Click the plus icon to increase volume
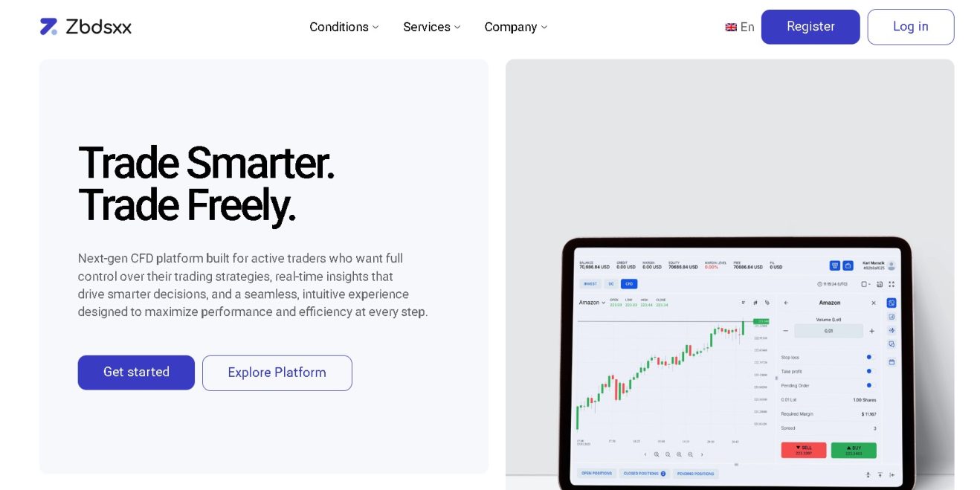980x490 pixels. coord(872,331)
